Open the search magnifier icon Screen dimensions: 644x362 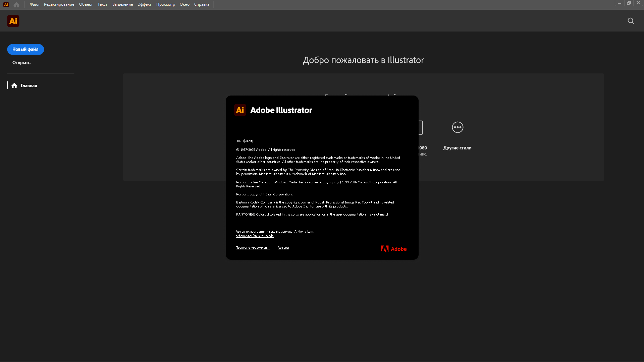pyautogui.click(x=631, y=21)
